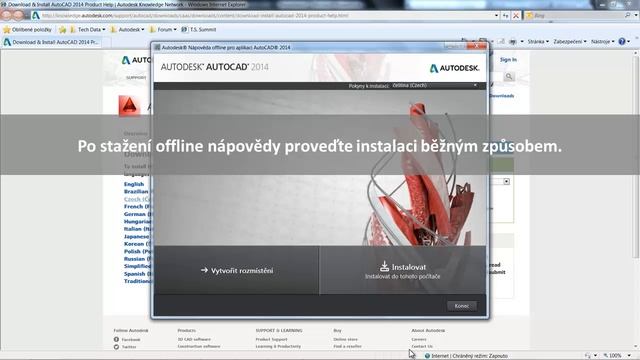640x360 pixels.
Task: Click browser back button
Action: pos(7,16)
